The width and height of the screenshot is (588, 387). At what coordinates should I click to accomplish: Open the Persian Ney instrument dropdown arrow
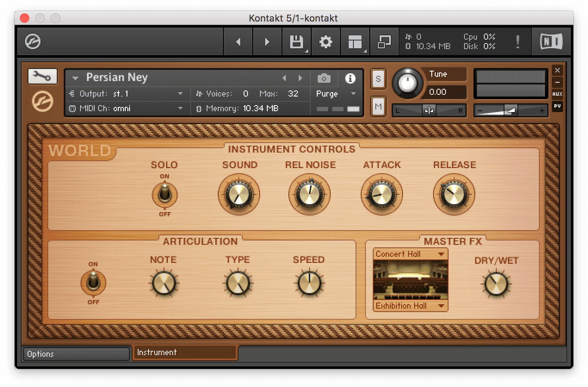75,78
